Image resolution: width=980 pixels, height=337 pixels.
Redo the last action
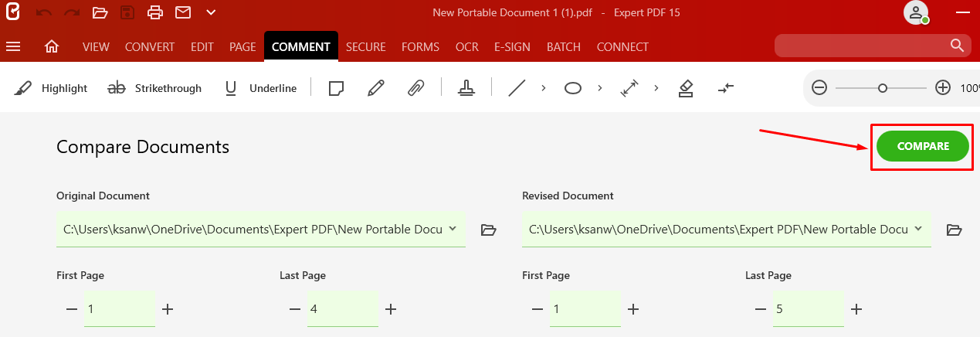click(72, 12)
